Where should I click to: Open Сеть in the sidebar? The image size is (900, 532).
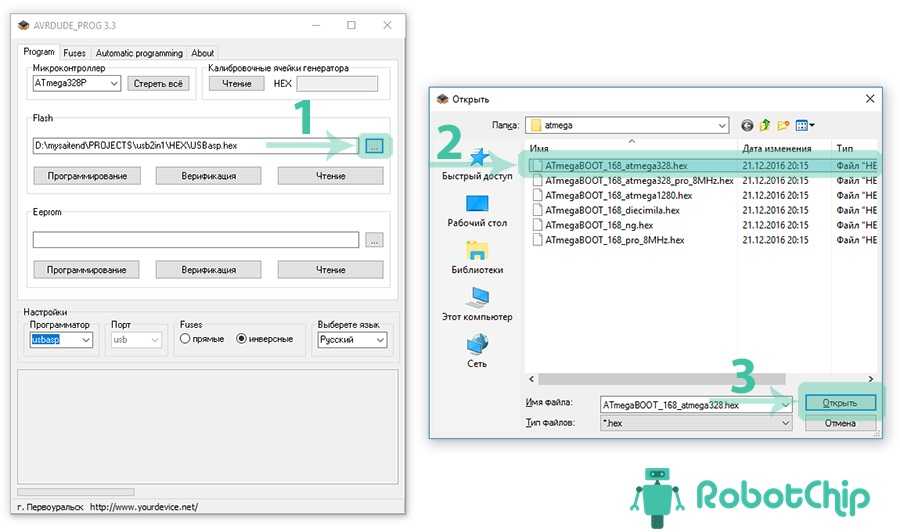(x=477, y=352)
